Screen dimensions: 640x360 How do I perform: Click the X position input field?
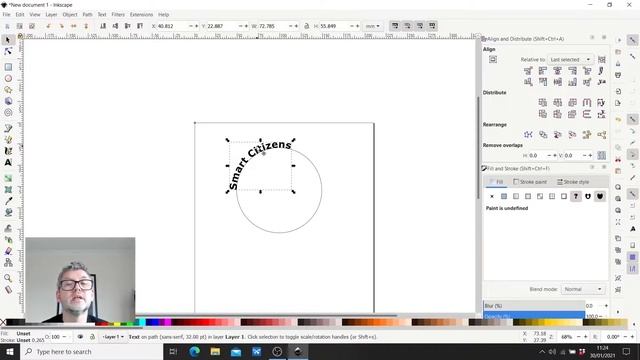pyautogui.click(x=172, y=26)
